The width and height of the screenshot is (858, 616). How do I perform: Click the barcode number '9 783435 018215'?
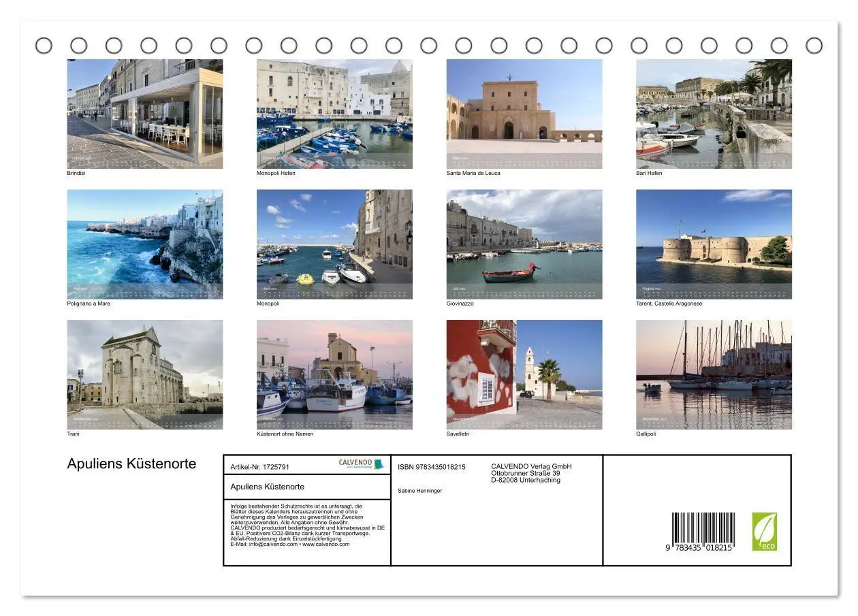[699, 547]
